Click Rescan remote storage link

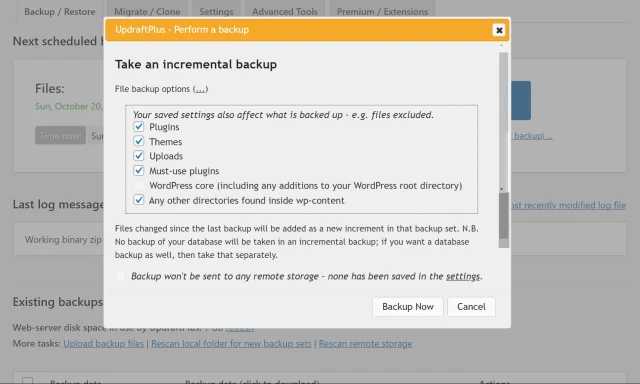(x=365, y=344)
